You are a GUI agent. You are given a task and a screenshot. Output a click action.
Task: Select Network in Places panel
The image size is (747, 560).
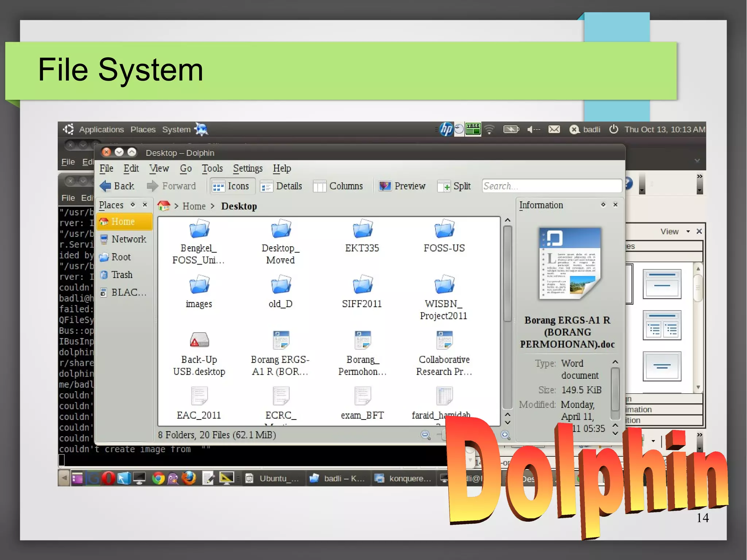point(125,239)
